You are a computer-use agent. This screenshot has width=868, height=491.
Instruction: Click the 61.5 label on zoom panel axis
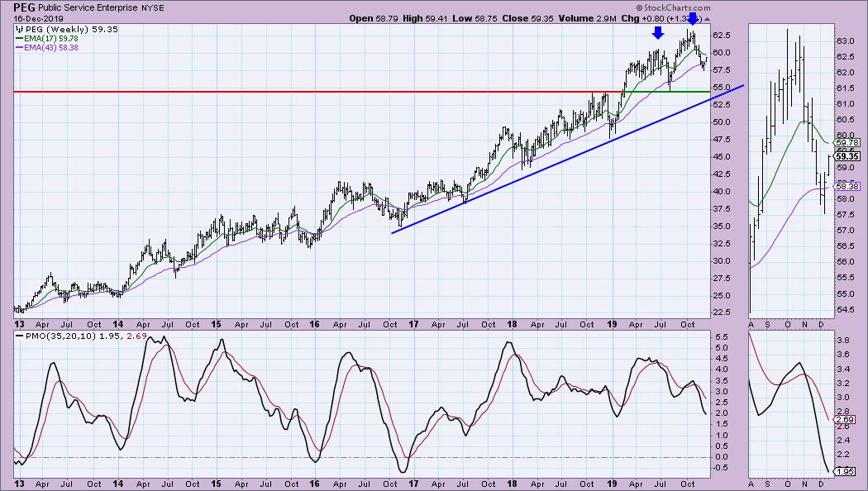point(846,88)
